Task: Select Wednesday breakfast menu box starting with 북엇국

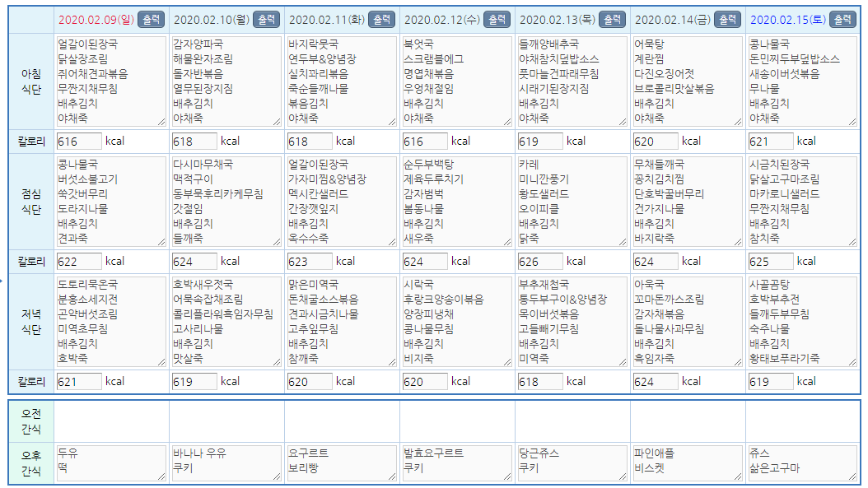Action: click(457, 81)
